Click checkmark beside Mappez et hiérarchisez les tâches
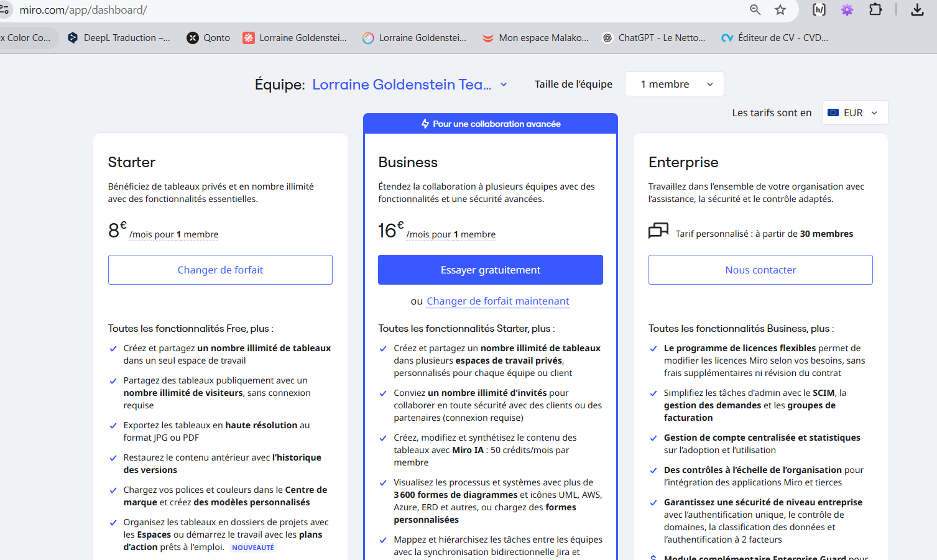 point(383,540)
